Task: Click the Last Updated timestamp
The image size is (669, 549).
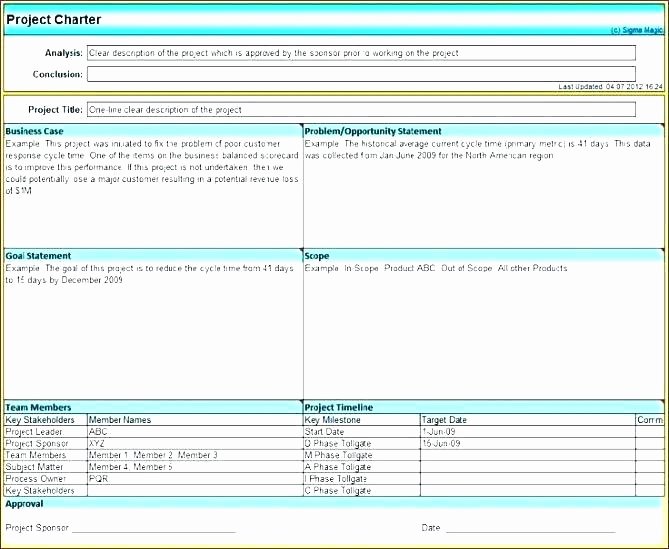Action: 611,87
